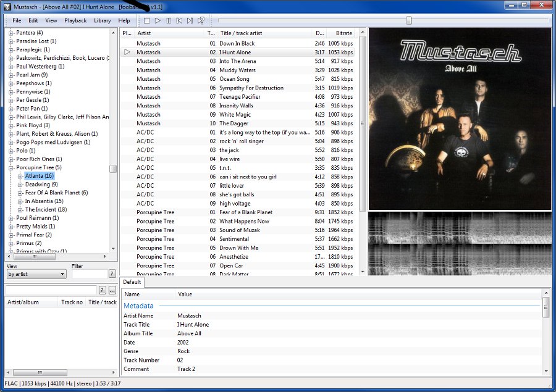Viewport: 556px width, 392px height.
Task: Click the library tree vertical scrollbar thumb
Action: tap(113, 169)
